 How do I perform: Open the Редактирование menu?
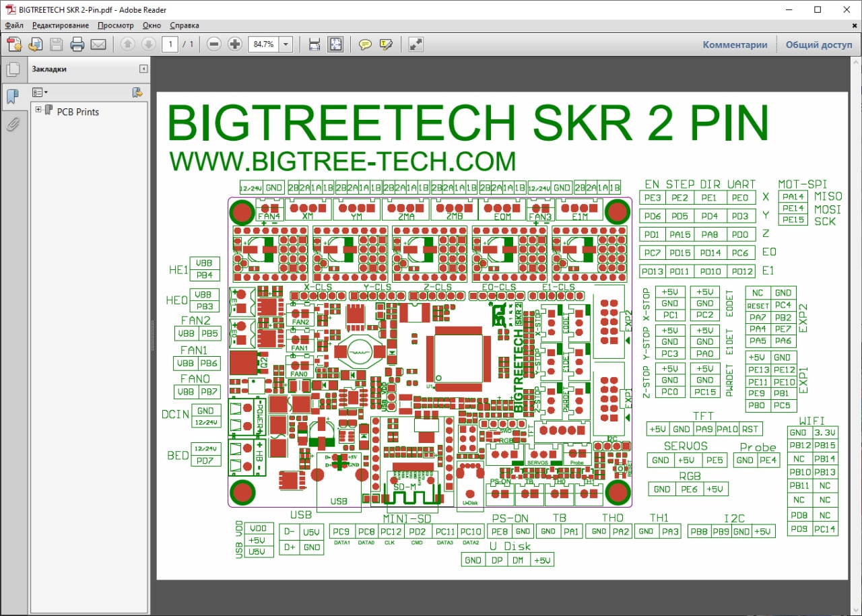60,26
